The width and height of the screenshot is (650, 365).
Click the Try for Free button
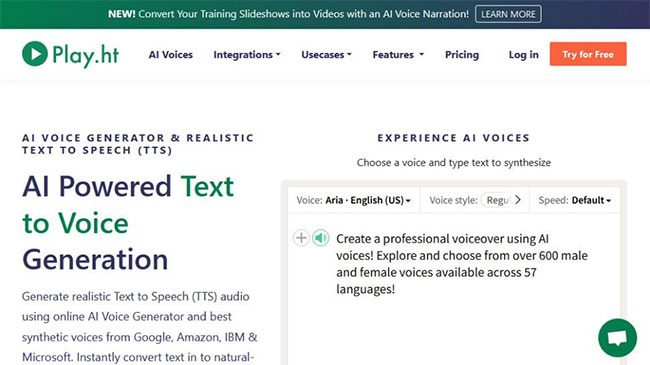click(x=588, y=54)
